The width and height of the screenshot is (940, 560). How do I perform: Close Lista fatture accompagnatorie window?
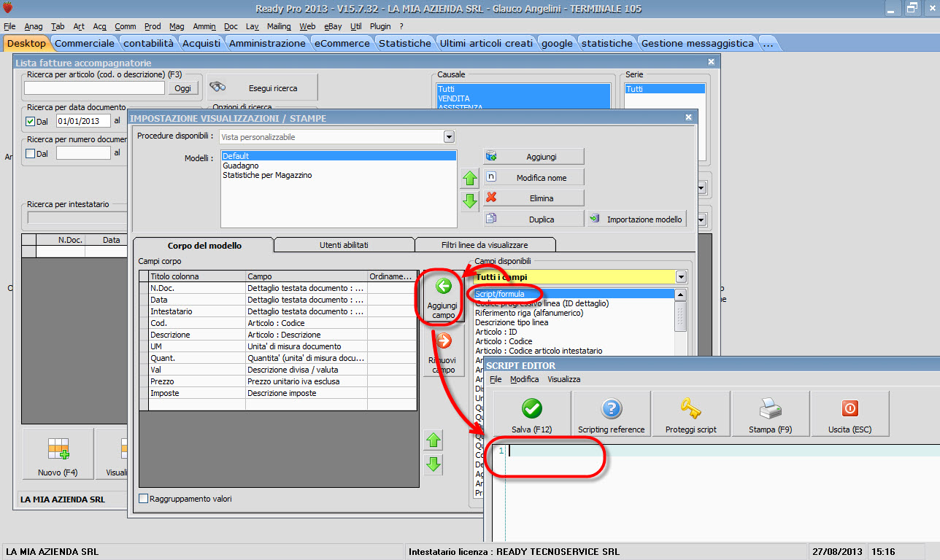click(711, 63)
